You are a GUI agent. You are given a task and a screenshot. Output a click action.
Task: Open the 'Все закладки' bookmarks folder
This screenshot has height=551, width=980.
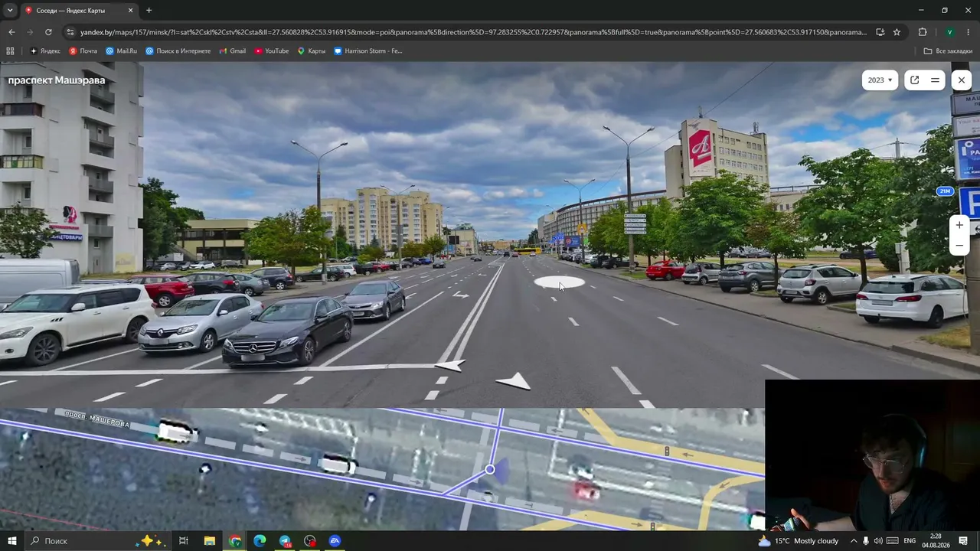[948, 51]
